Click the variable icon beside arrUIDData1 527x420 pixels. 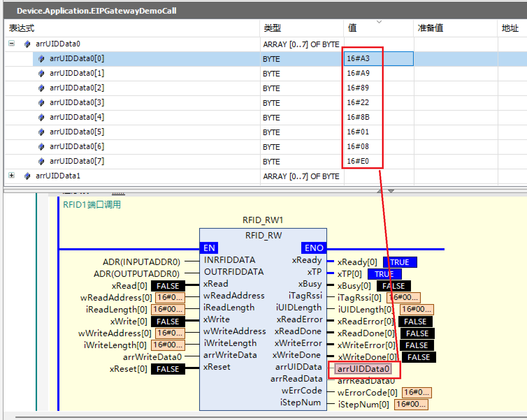coord(27,176)
